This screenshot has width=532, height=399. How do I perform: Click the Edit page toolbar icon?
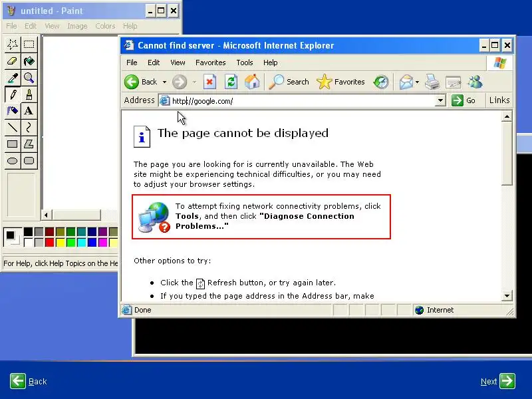click(454, 82)
